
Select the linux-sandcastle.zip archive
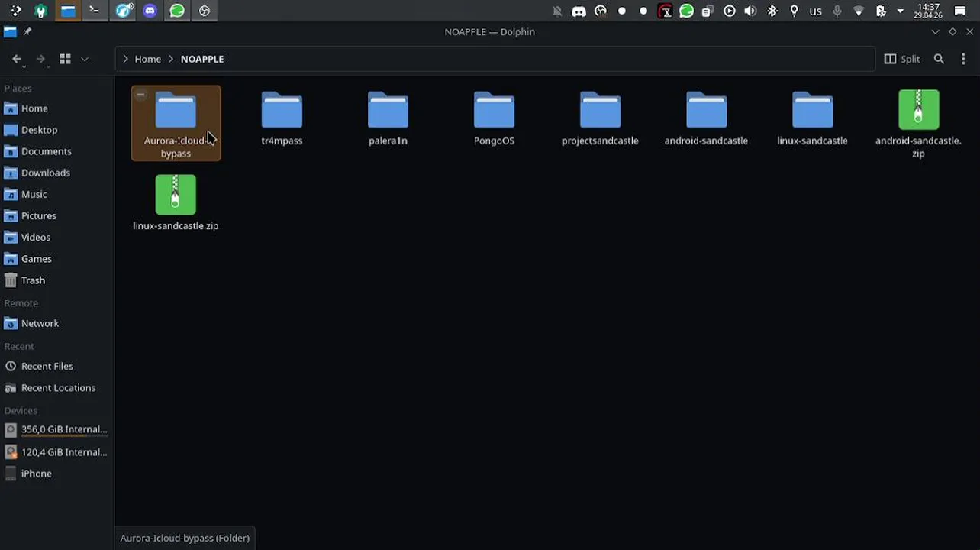[x=176, y=202]
